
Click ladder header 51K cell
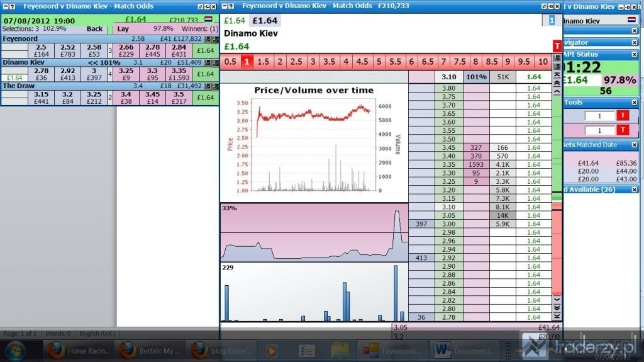pyautogui.click(x=502, y=77)
